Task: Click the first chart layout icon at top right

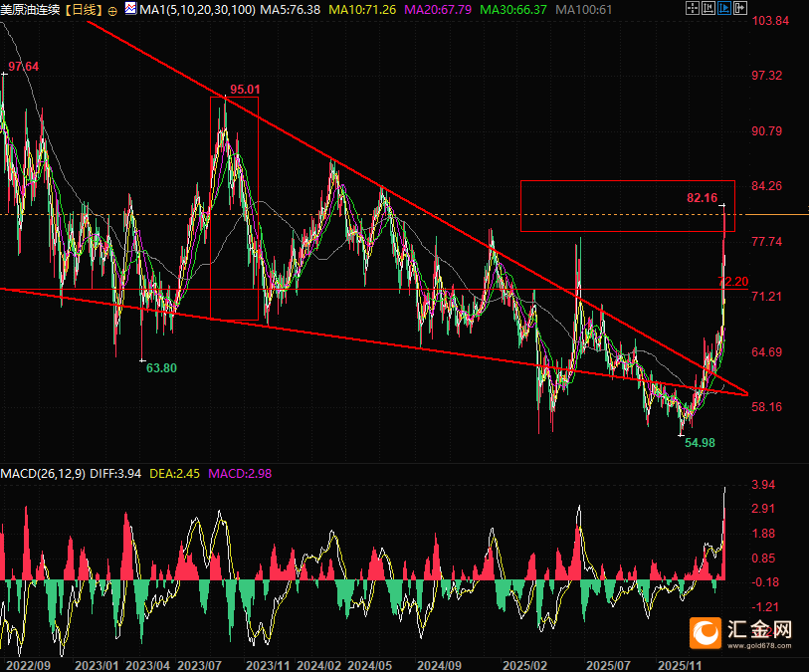Action: [x=692, y=8]
